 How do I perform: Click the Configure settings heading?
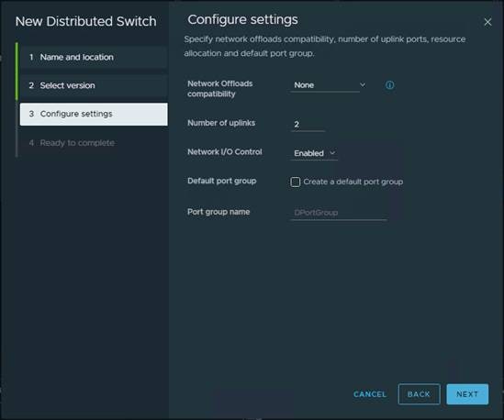coord(242,19)
